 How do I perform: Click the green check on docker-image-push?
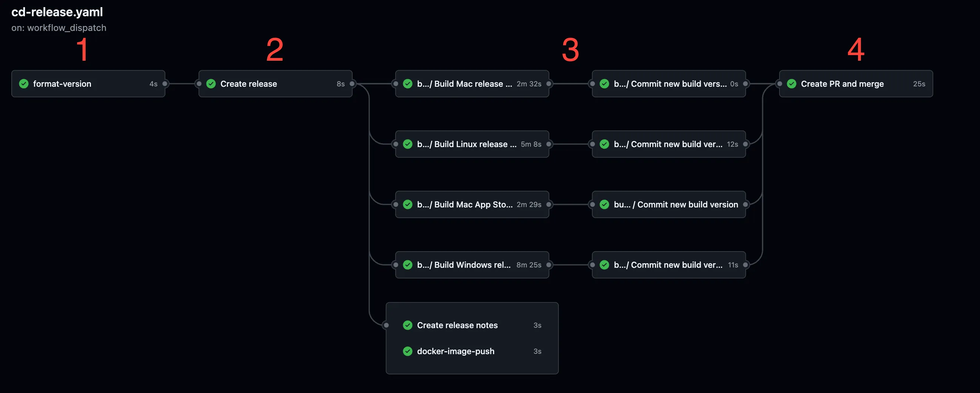tap(408, 351)
